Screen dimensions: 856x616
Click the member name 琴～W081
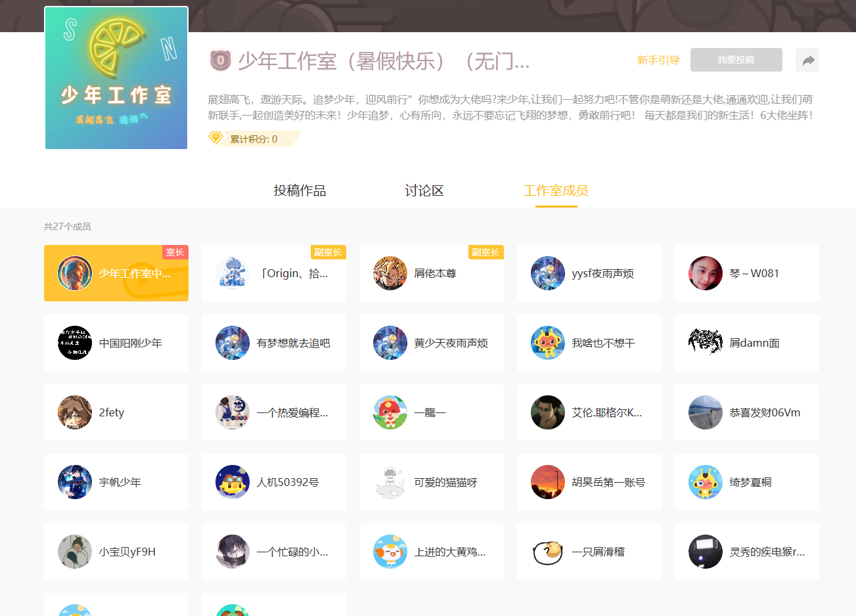(754, 273)
